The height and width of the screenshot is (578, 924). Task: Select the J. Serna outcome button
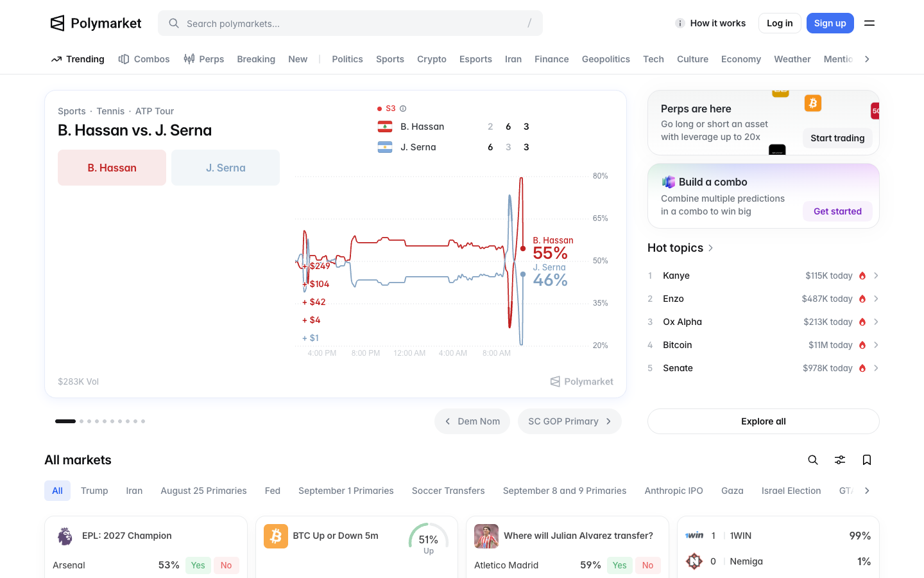[226, 168]
